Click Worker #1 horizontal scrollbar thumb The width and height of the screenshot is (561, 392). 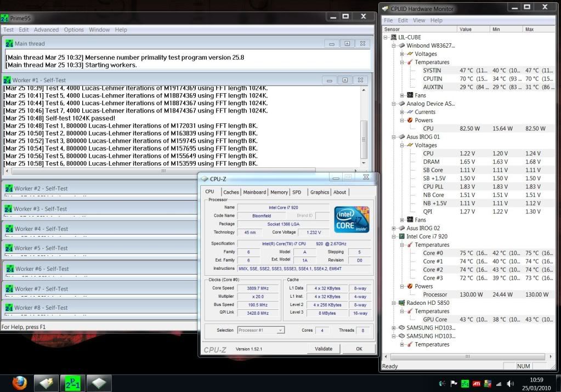pos(163,171)
